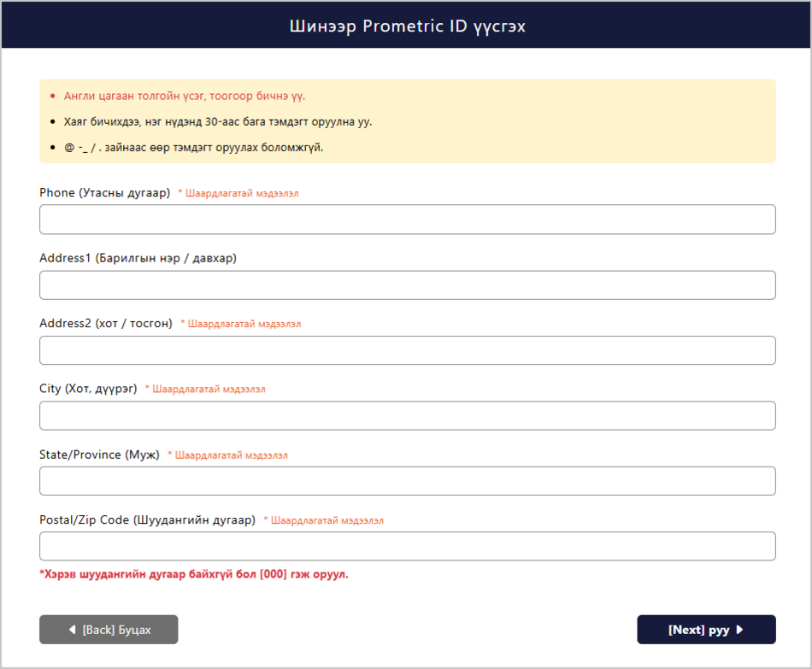Proceed with the [Next] руу button
Image resolution: width=812 pixels, height=669 pixels.
click(x=706, y=630)
